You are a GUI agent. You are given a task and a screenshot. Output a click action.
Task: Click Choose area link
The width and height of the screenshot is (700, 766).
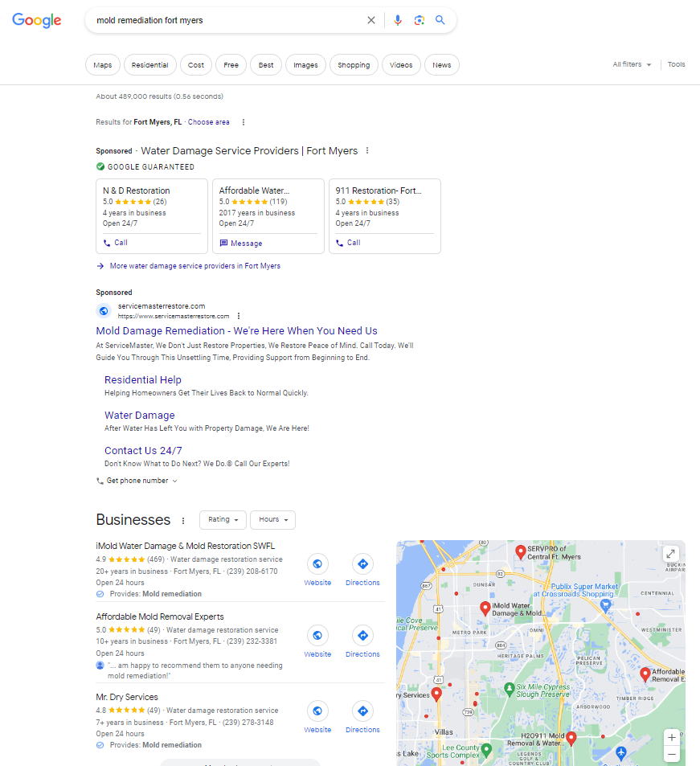209,122
